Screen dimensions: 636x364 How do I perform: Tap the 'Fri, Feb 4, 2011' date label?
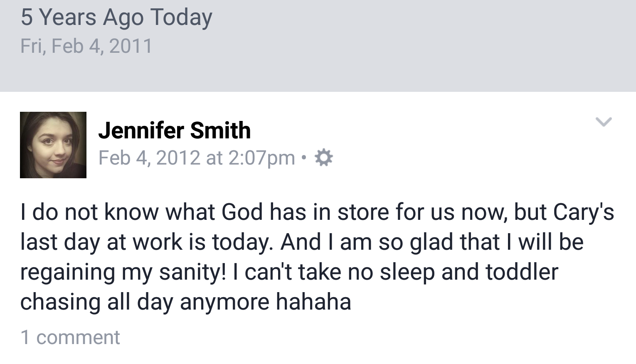86,46
